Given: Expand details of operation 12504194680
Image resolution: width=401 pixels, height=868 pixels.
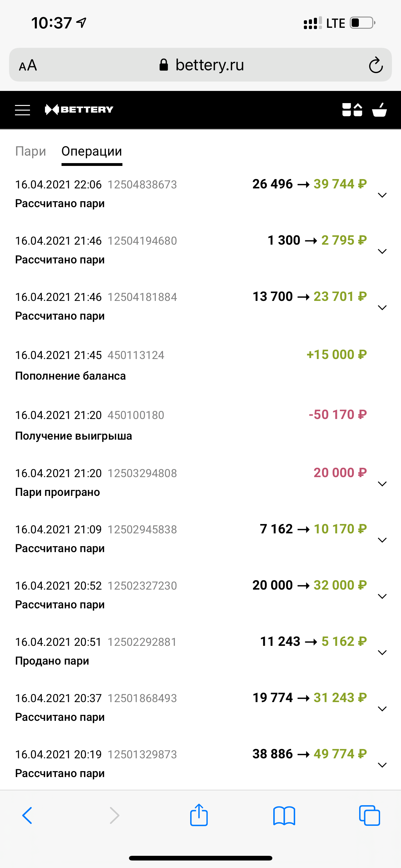Looking at the screenshot, I should [x=382, y=251].
